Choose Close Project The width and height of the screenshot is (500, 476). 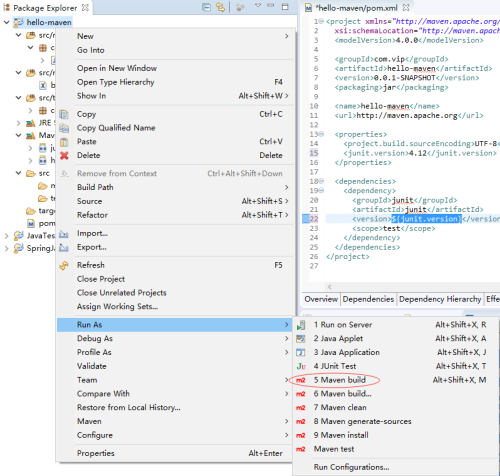[175, 279]
